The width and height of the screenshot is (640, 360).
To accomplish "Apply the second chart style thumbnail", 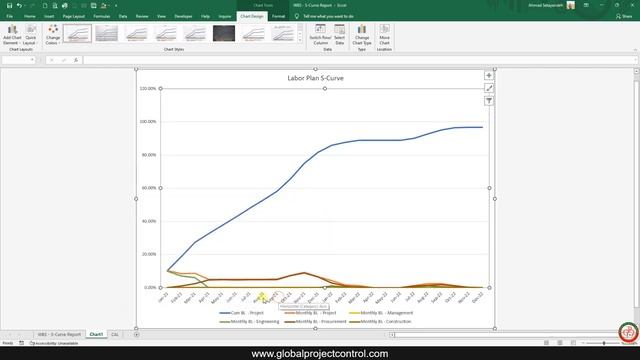I will 107,33.
